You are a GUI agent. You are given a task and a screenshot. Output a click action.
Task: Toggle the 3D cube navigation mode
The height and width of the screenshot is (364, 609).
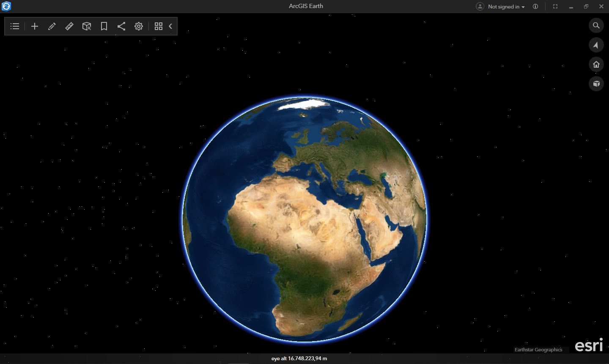coord(596,84)
